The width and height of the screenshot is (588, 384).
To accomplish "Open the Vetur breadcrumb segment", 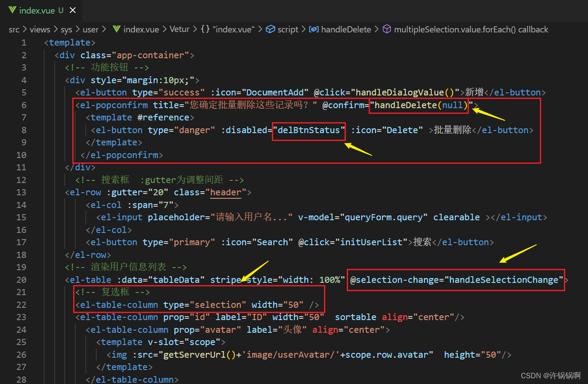I will (179, 29).
